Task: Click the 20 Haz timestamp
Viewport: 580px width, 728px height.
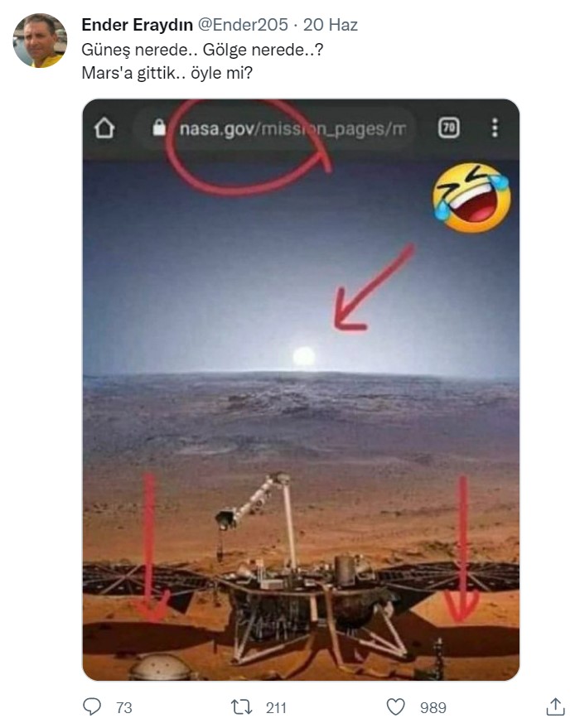Action: pyautogui.click(x=330, y=25)
